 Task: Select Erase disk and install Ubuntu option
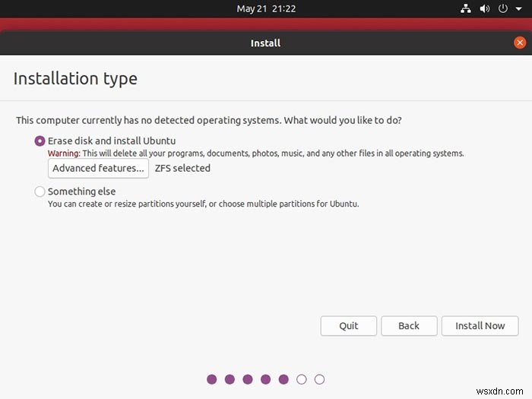pyautogui.click(x=40, y=141)
